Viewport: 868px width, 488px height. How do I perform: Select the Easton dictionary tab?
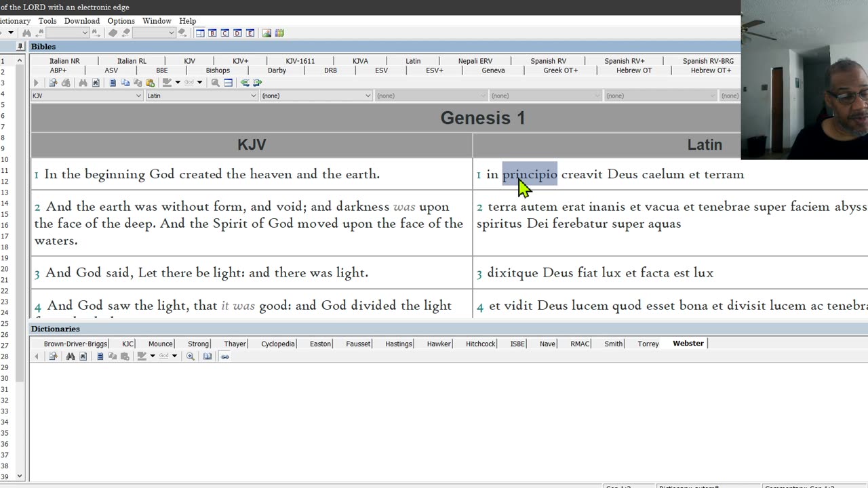(x=320, y=344)
